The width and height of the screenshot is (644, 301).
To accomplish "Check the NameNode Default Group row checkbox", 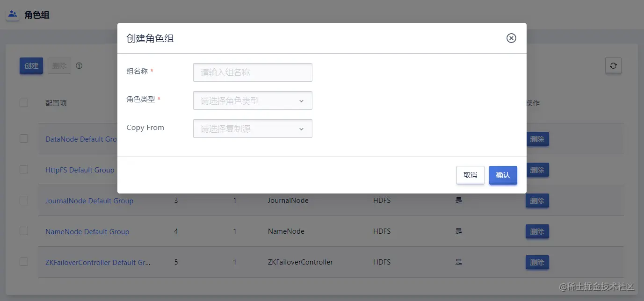I will click(x=24, y=231).
